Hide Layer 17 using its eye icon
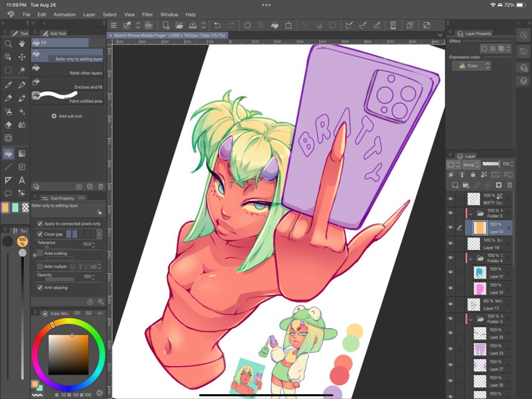 pos(451,304)
